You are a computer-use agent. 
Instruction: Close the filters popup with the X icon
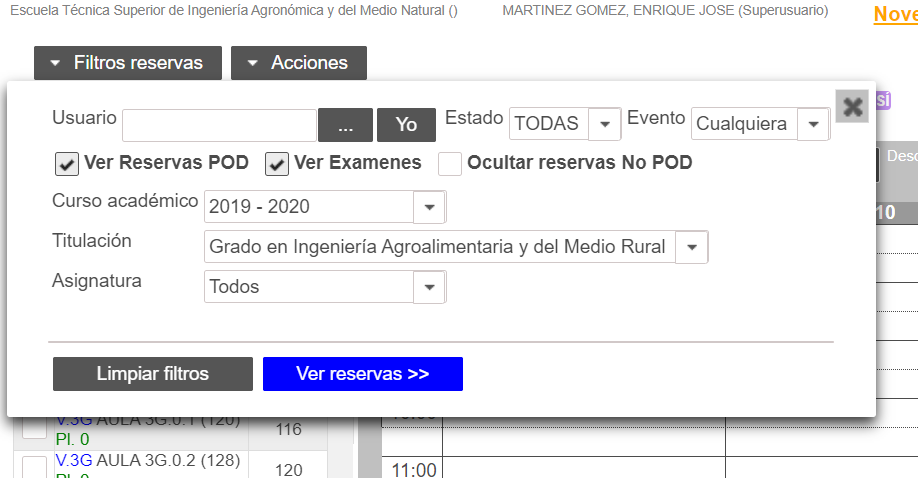(852, 107)
